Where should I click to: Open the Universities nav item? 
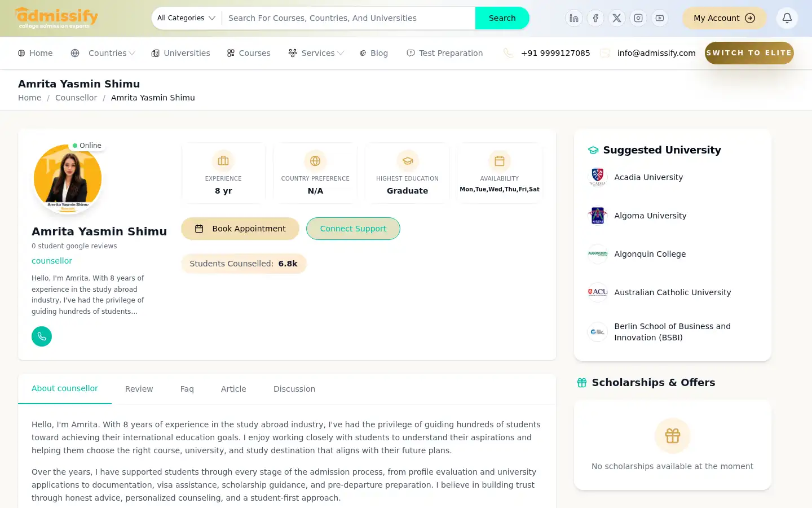(x=180, y=53)
